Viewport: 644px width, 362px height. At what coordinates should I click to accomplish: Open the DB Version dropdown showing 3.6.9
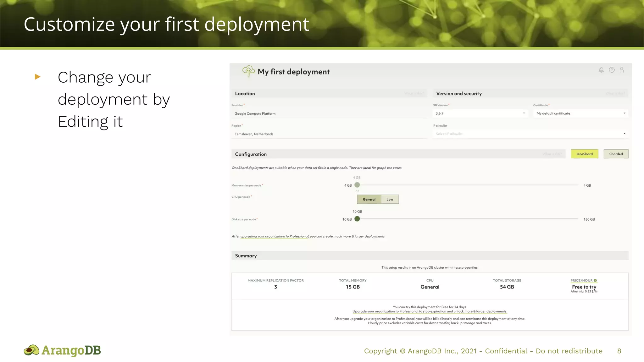click(x=480, y=113)
